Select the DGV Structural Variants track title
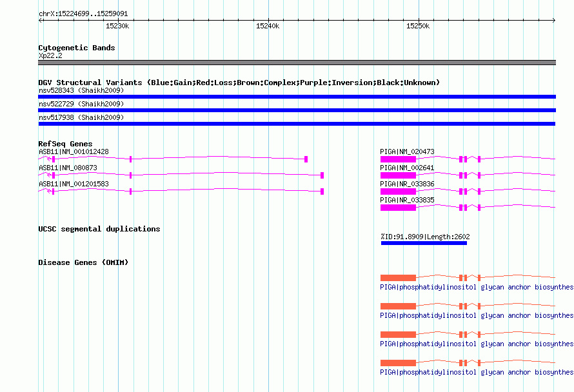The height and width of the screenshot is (392, 574). [x=239, y=83]
